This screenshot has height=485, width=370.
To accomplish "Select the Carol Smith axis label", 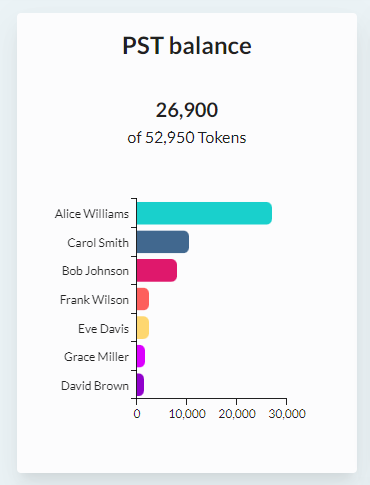I will click(98, 243).
